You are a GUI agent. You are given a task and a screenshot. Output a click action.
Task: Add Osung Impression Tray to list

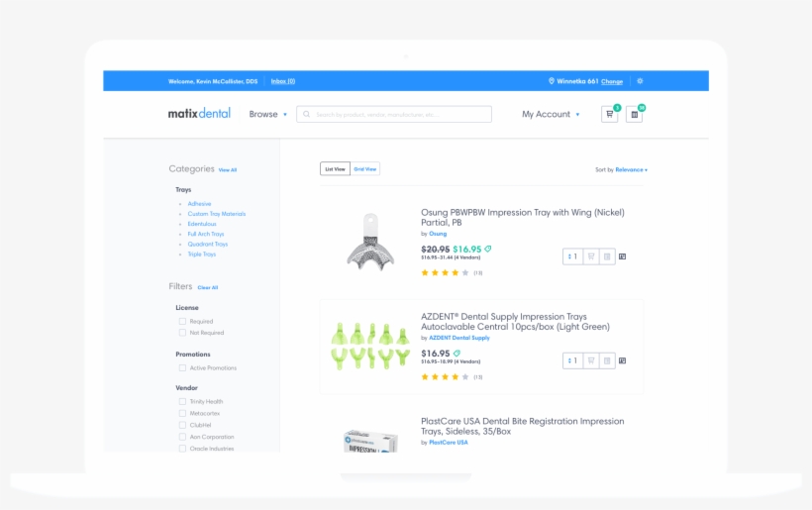coord(607,256)
